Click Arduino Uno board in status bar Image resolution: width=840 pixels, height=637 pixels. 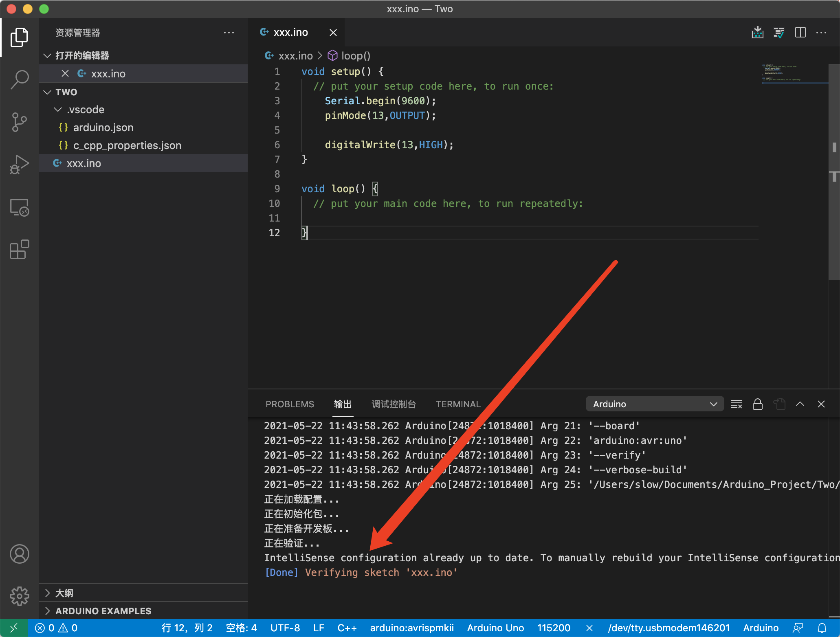pos(495,628)
